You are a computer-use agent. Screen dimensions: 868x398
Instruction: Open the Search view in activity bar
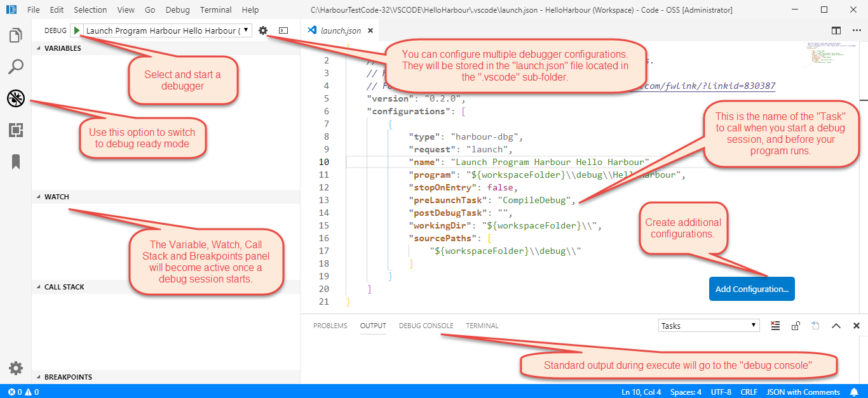[16, 67]
